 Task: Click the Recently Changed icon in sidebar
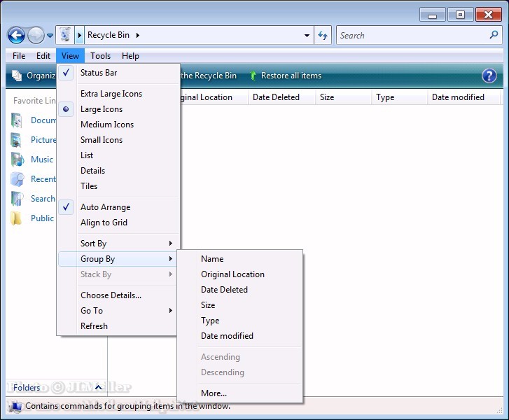tap(18, 179)
